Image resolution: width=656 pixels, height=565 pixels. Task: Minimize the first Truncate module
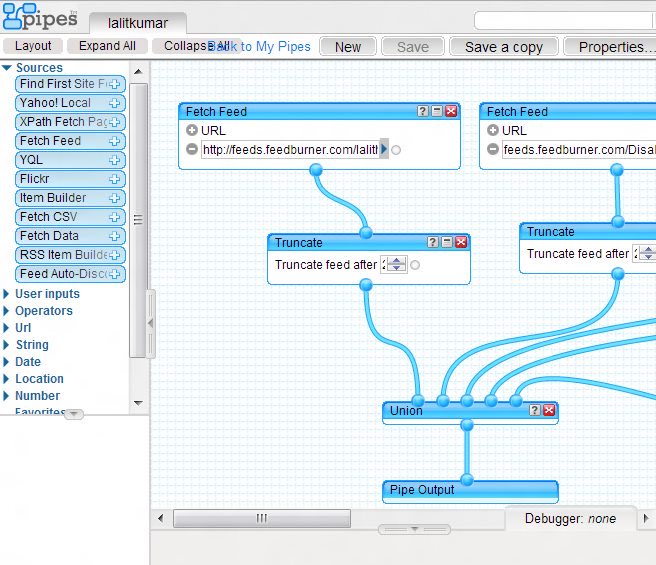[446, 242]
